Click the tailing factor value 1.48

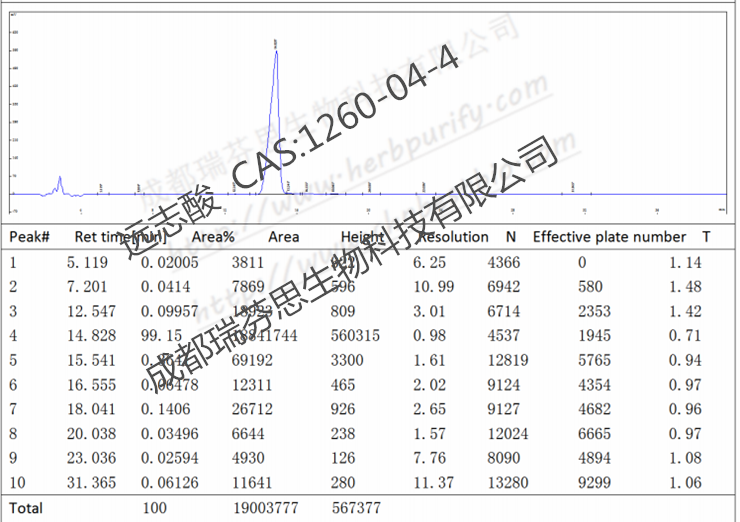[x=685, y=287]
